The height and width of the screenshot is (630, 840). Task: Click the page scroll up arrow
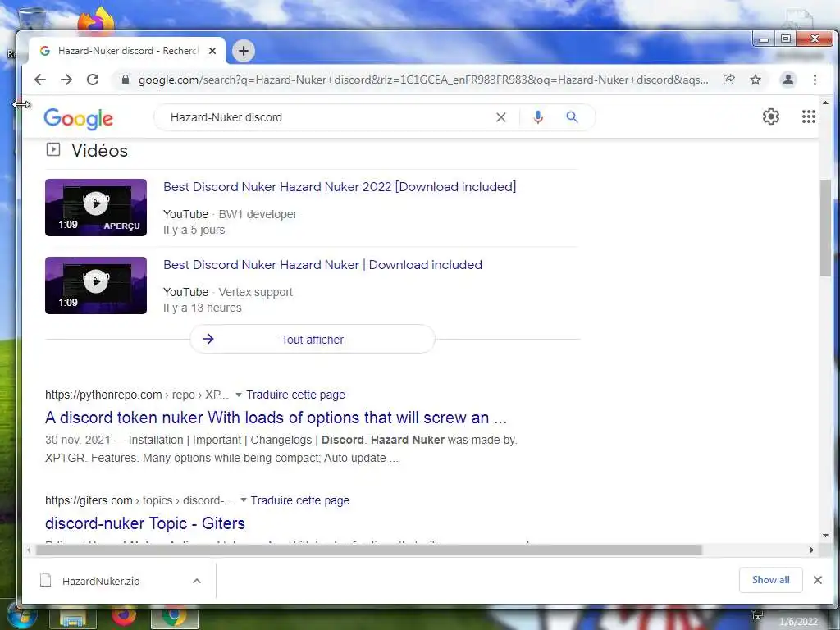click(x=825, y=103)
